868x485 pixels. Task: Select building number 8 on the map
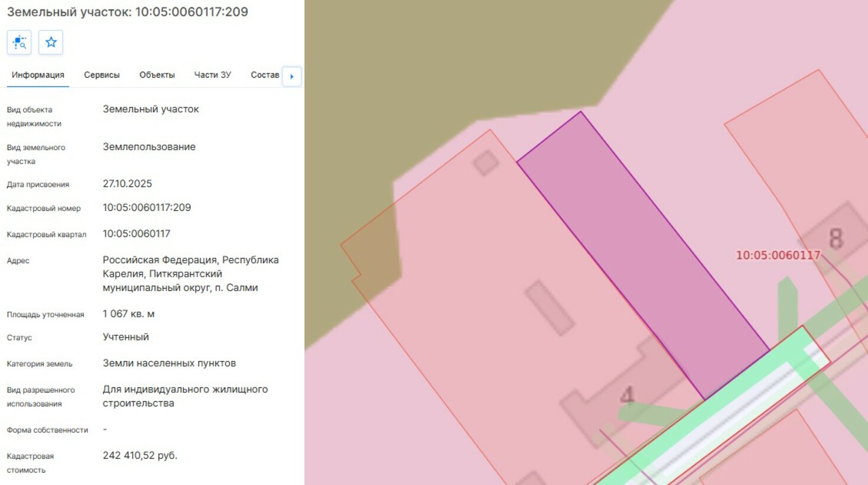[x=835, y=238]
